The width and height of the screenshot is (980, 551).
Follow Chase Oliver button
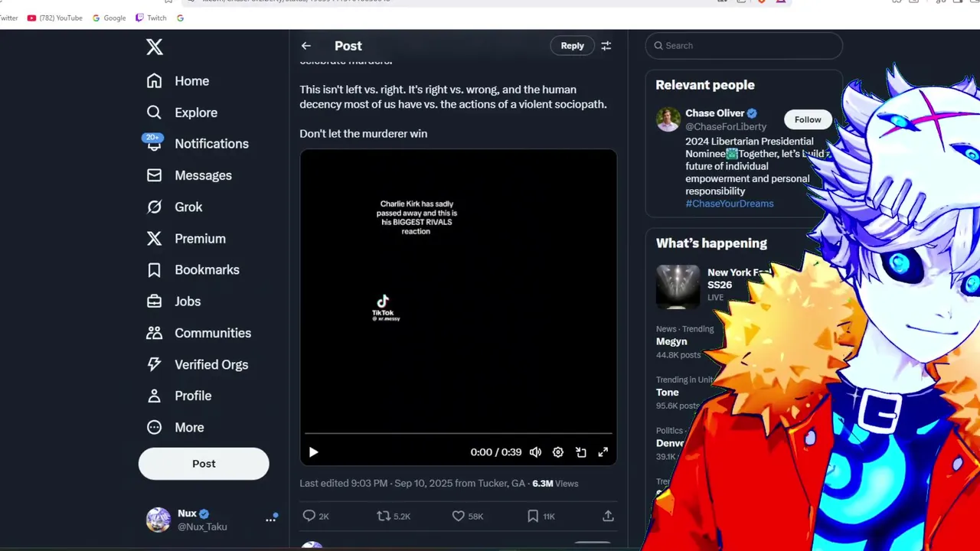[x=808, y=119]
